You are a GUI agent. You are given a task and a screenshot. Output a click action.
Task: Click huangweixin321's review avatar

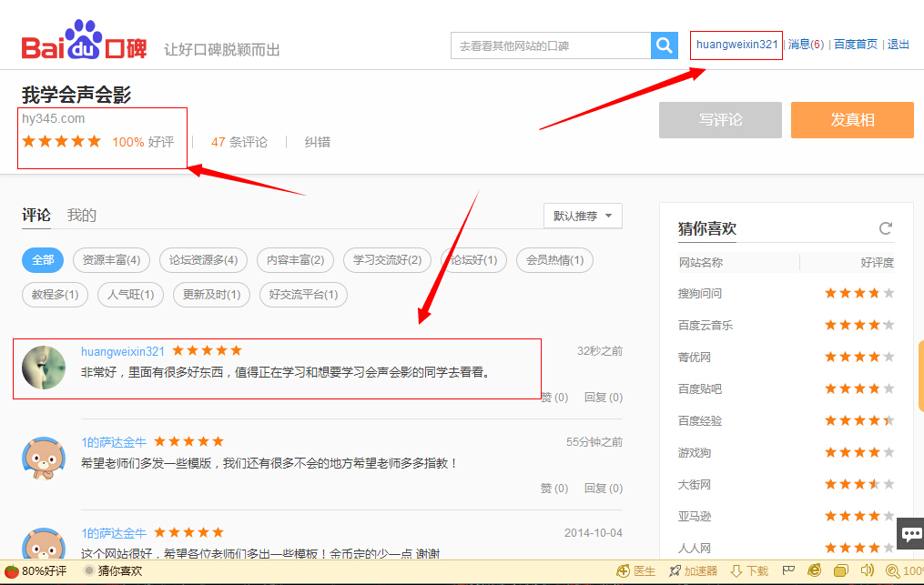tap(44, 368)
